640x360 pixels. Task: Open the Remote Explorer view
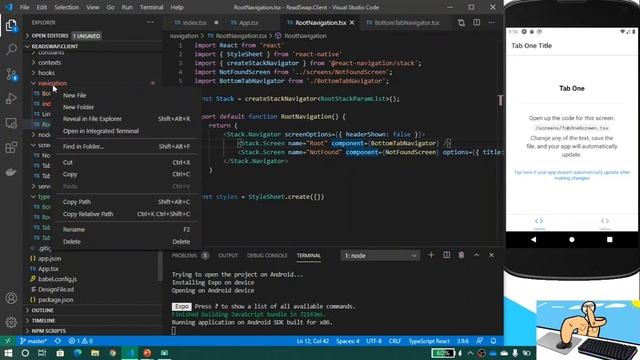[11, 123]
